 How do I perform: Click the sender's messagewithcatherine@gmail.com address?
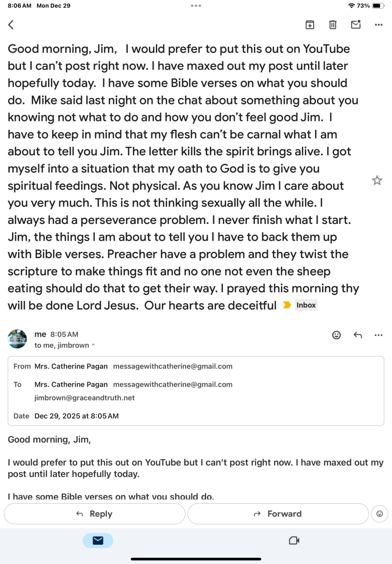point(172,366)
